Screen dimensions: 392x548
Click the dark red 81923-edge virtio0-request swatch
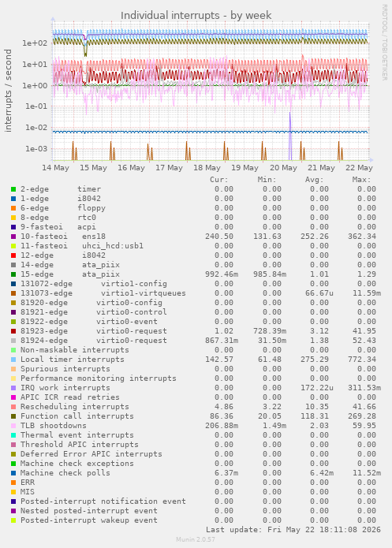tap(13, 331)
